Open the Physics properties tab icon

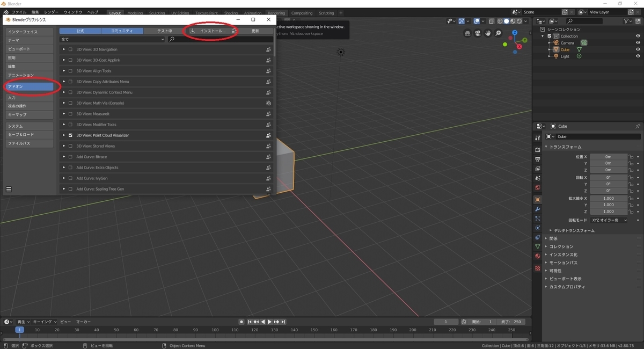(538, 228)
